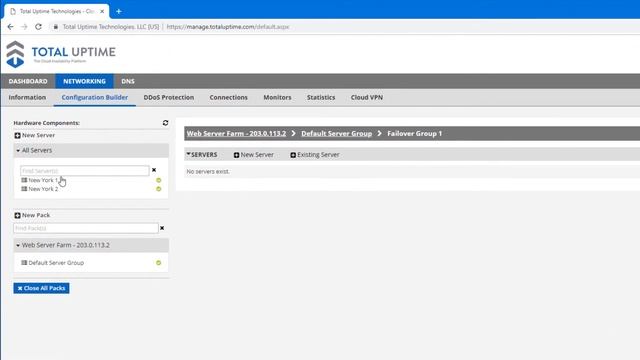Switch to the Connections tab

[229, 98]
